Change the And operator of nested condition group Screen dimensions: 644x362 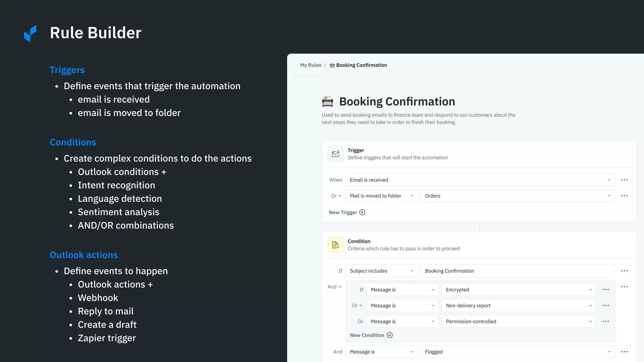click(334, 287)
